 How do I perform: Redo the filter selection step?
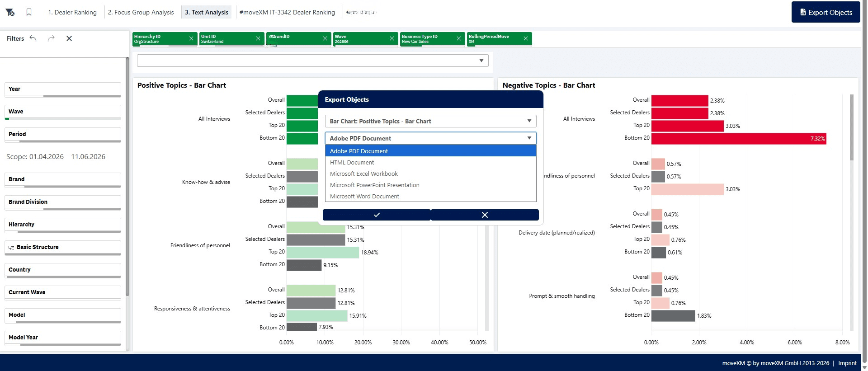click(x=51, y=38)
